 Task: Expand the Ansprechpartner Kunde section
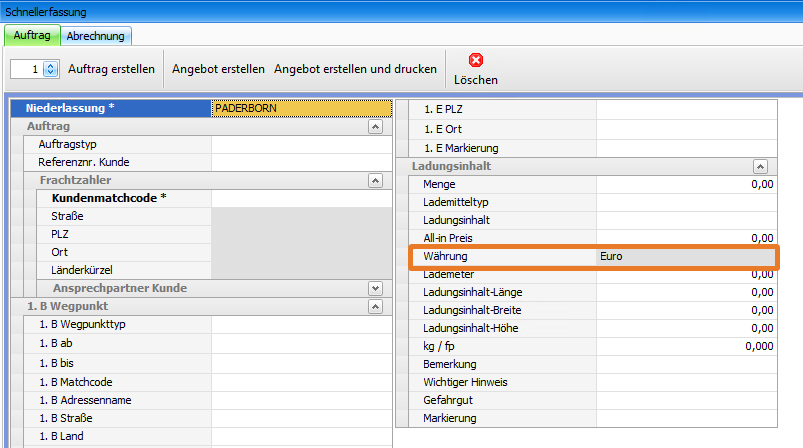point(375,288)
